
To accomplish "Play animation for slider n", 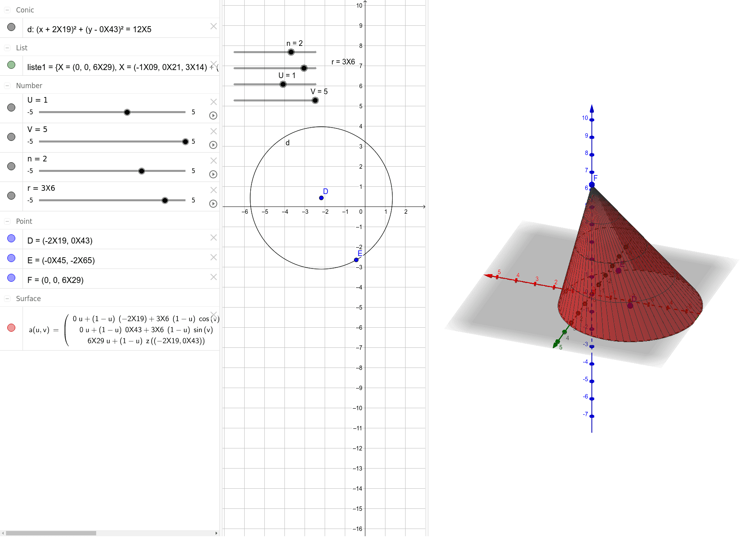I will pos(213,174).
